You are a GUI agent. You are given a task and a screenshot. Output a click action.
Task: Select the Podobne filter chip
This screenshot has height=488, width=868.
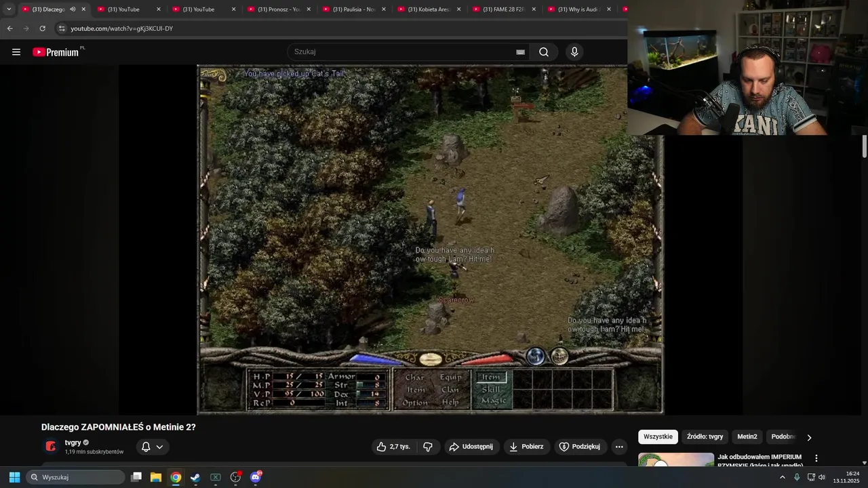click(783, 436)
